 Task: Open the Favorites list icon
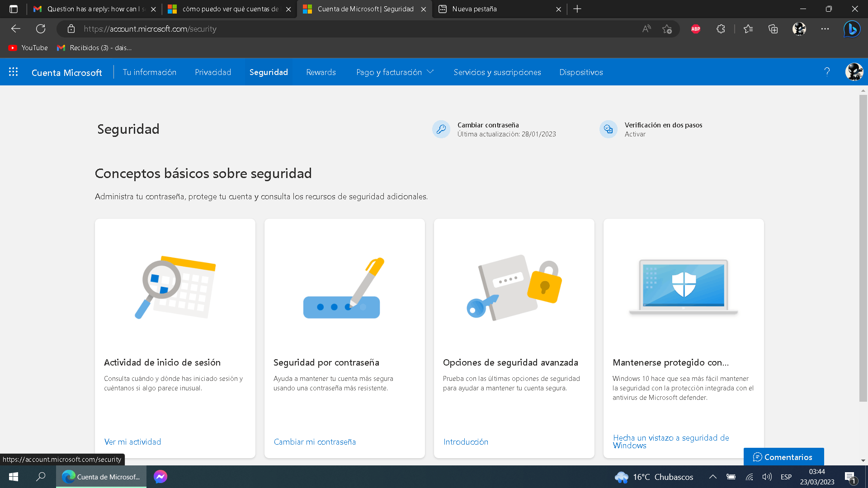[748, 29]
